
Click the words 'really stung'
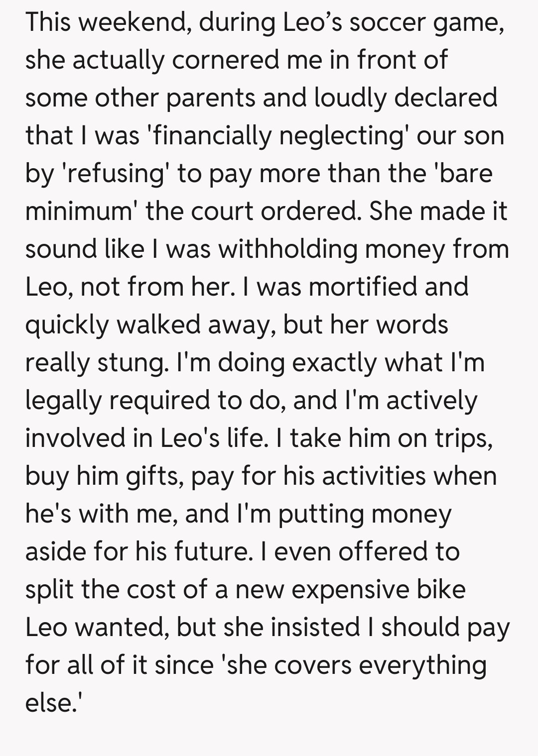tap(96, 362)
